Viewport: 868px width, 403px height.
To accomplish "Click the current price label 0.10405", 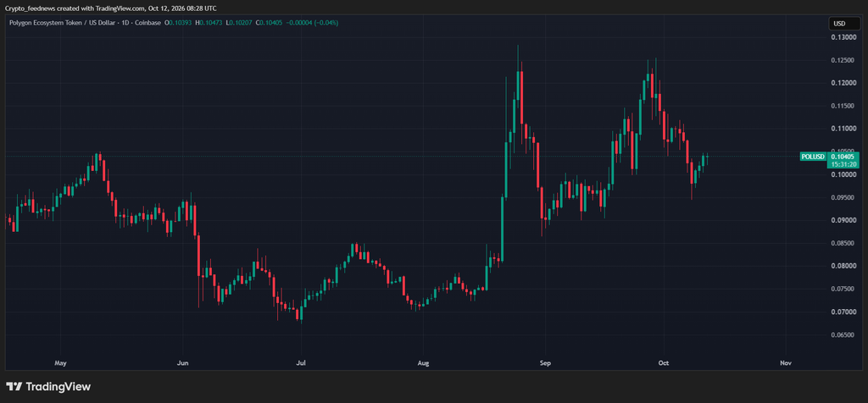I will (x=842, y=157).
